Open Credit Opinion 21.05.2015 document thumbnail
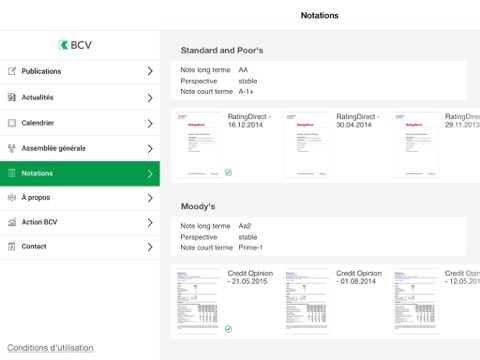 [x=198, y=301]
